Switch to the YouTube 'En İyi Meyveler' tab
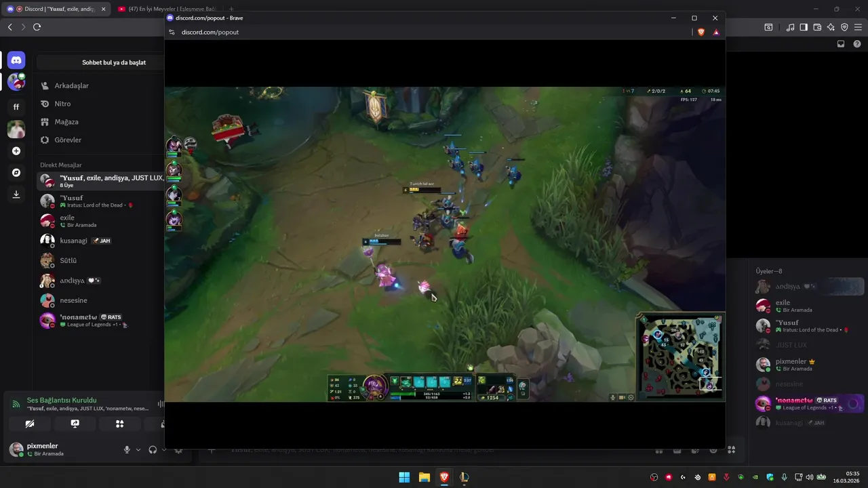Screen dimensions: 868x488 coord(167,9)
